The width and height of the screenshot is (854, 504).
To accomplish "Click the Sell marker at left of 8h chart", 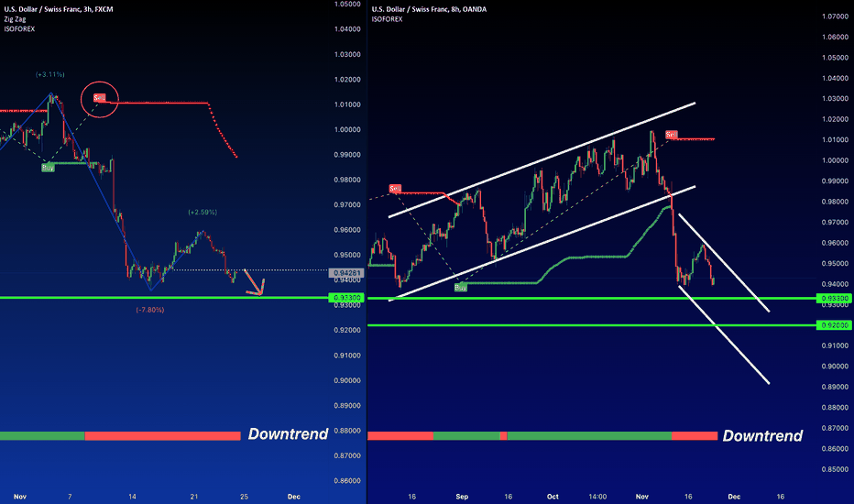I will click(x=396, y=189).
